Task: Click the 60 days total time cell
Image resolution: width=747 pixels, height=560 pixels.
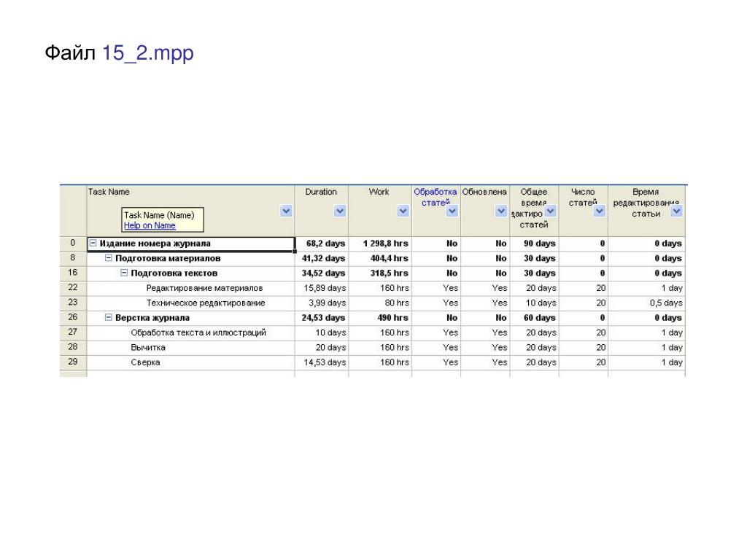Action: pyautogui.click(x=534, y=318)
